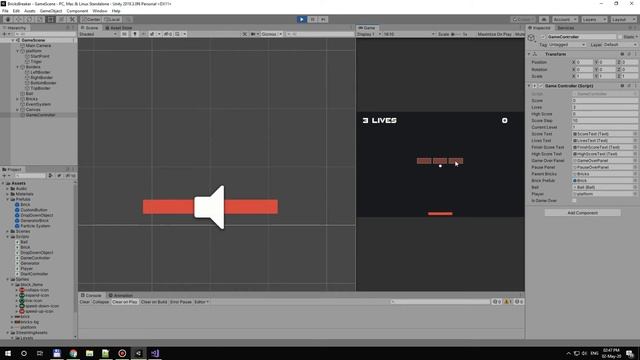This screenshot has height=360, width=640.
Task: Click the Add Component button
Action: coord(582,213)
